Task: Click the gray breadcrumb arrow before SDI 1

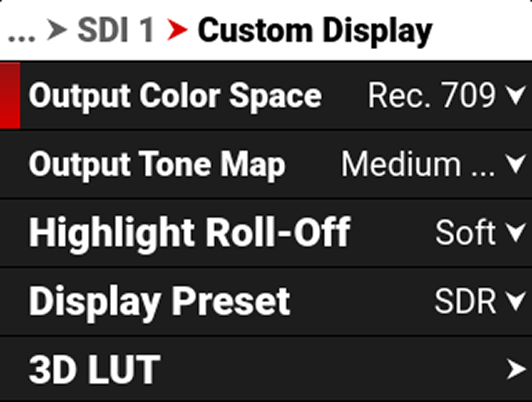Action: tap(57, 31)
